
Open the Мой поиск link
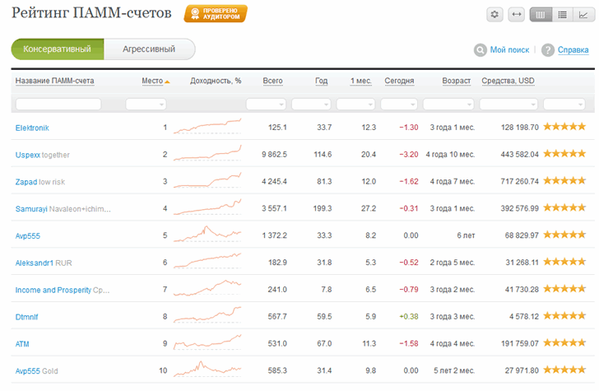pos(510,50)
